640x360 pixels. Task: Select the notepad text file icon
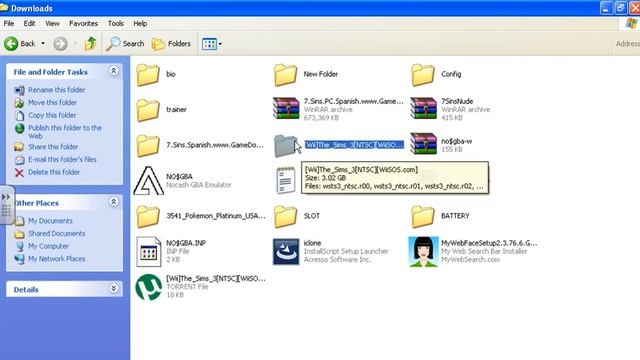pos(285,180)
